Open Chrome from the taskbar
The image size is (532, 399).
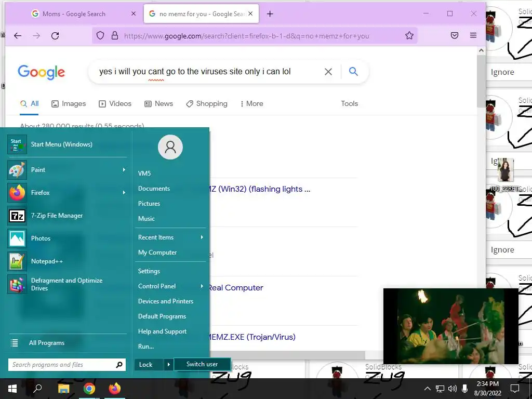[x=89, y=389]
